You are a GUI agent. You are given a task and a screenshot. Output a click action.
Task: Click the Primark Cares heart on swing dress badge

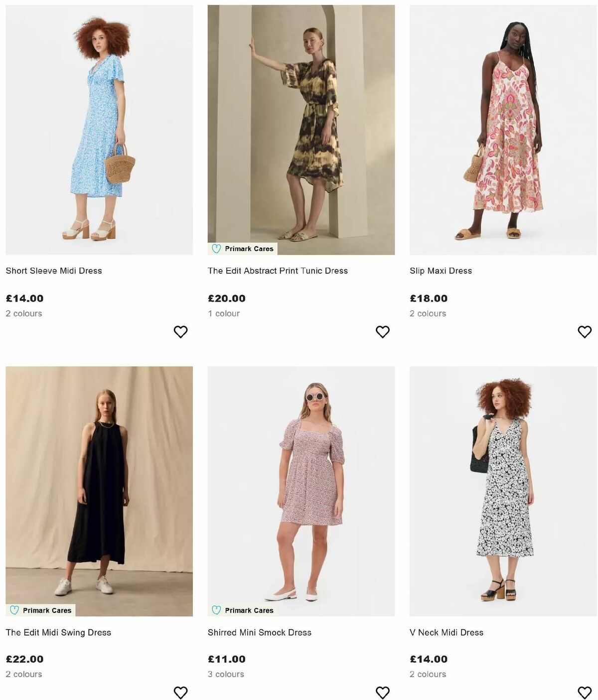(x=14, y=610)
